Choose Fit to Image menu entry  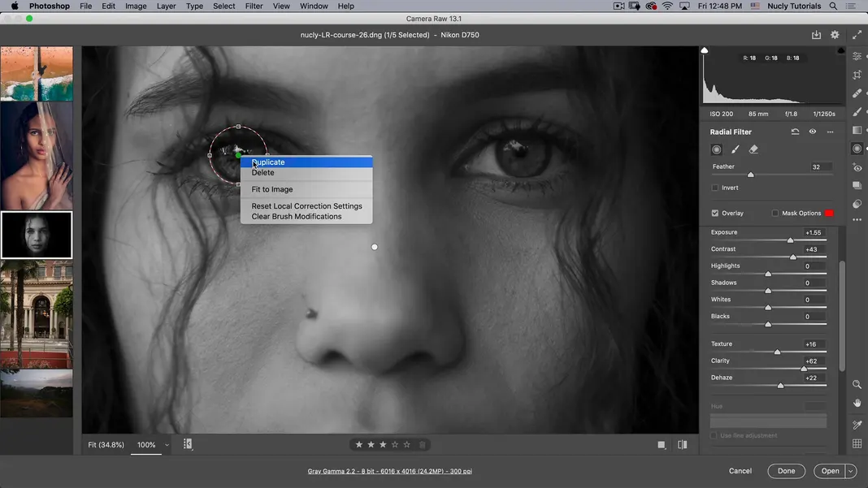pos(306,189)
